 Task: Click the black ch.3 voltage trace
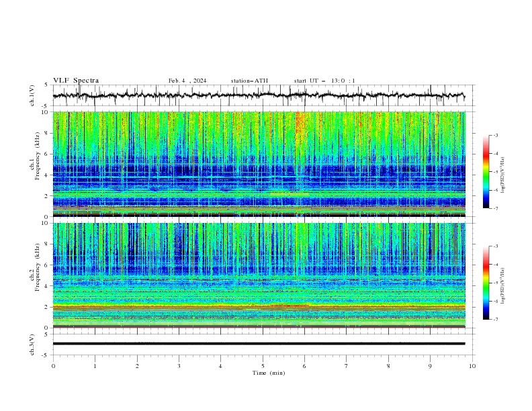(x=259, y=344)
